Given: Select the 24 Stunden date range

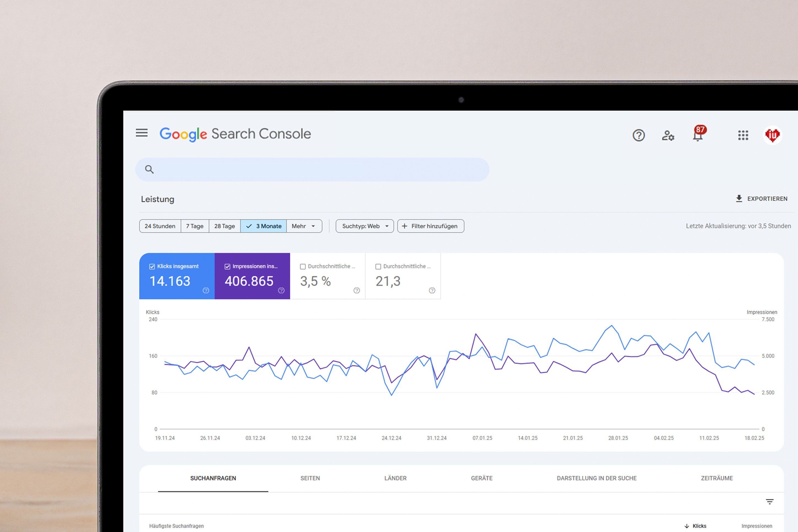Looking at the screenshot, I should pyautogui.click(x=160, y=226).
